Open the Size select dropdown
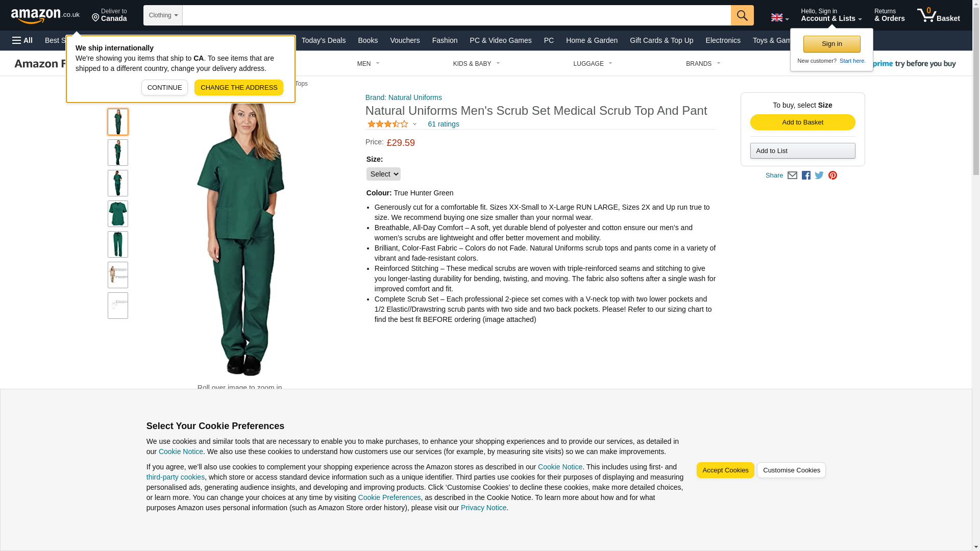Viewport: 980px width, 551px height. (383, 174)
